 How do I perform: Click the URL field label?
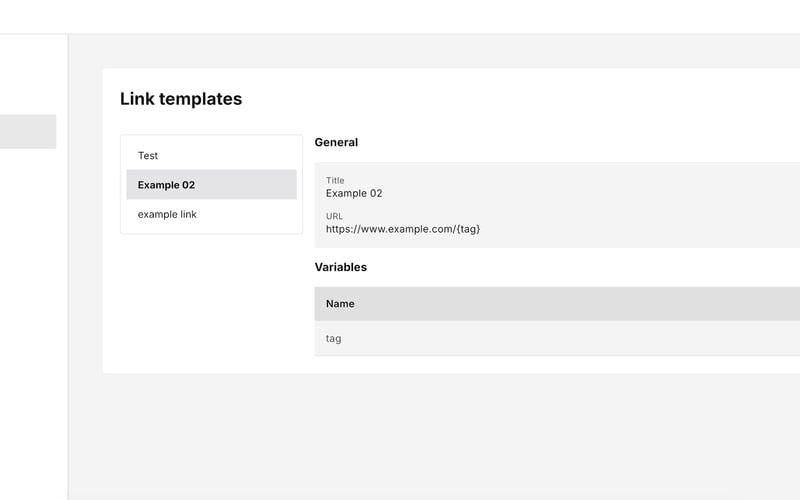(x=334, y=216)
